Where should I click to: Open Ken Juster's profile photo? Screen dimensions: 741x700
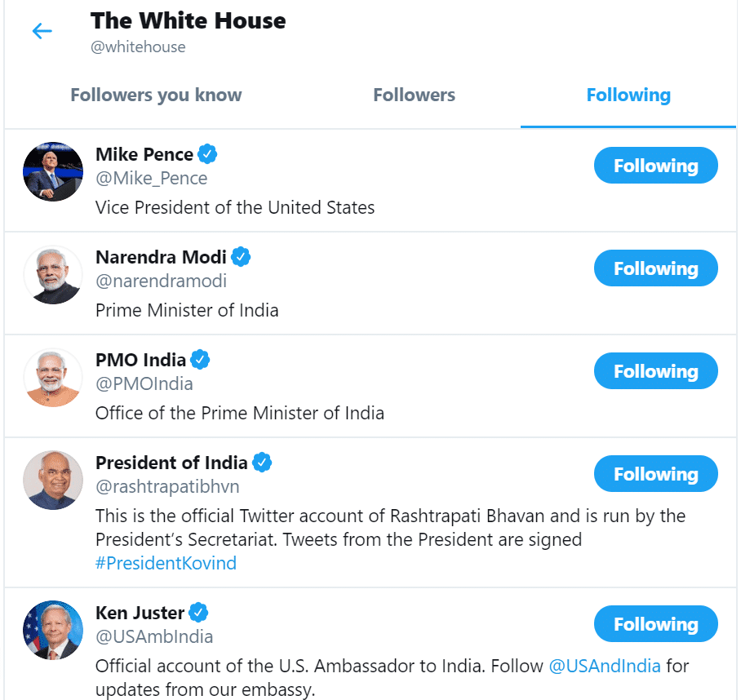pyautogui.click(x=53, y=630)
